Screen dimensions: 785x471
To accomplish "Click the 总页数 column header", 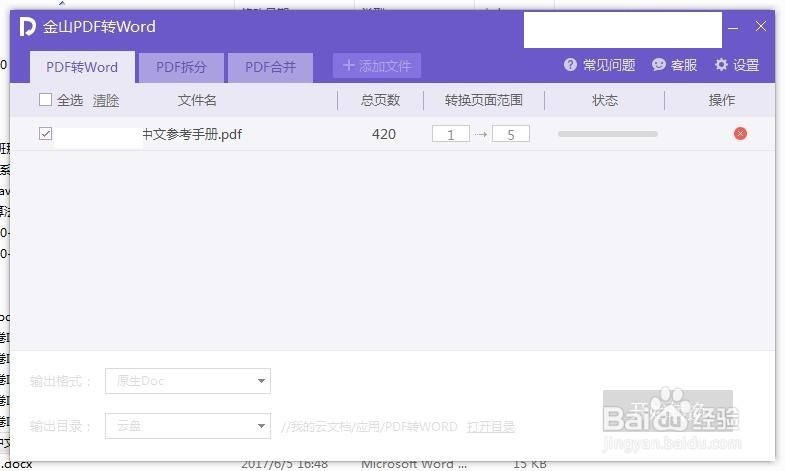I will click(x=380, y=100).
